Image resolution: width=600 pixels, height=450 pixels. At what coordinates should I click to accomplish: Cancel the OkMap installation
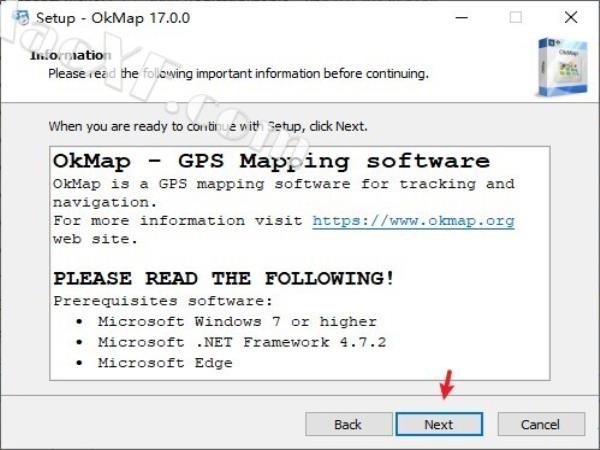(539, 424)
